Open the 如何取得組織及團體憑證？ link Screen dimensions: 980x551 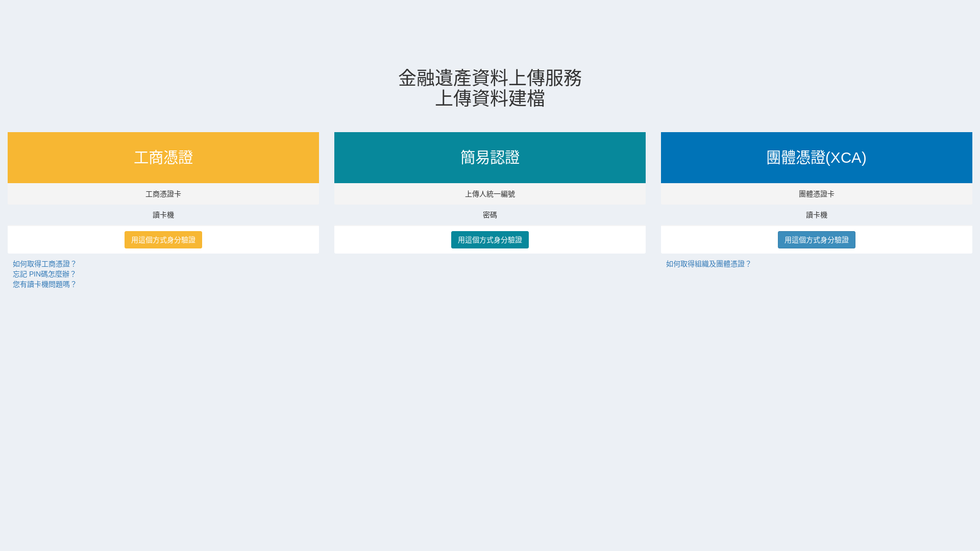(708, 264)
